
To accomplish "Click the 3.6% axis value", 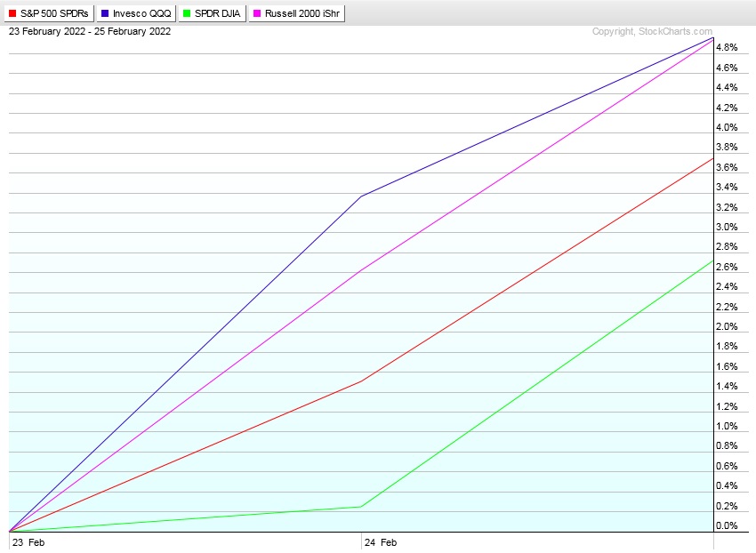I will tap(727, 167).
